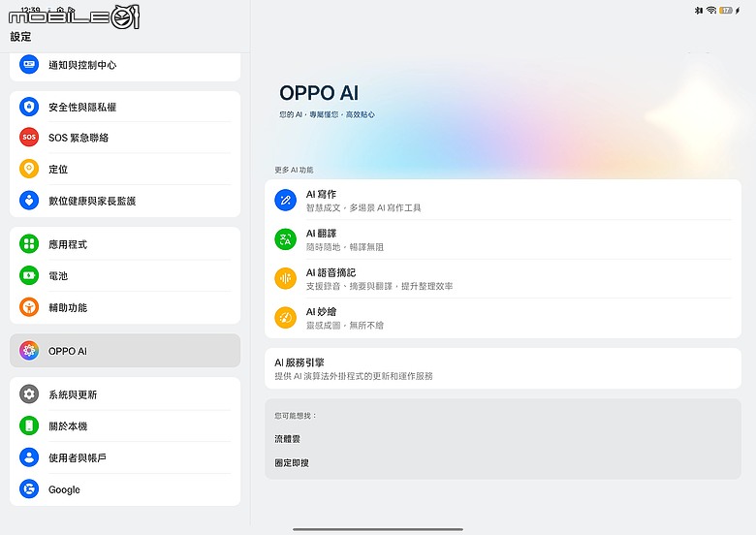Image resolution: width=756 pixels, height=535 pixels.
Task: Tap the bottom home gesture bar
Action: tap(378, 529)
